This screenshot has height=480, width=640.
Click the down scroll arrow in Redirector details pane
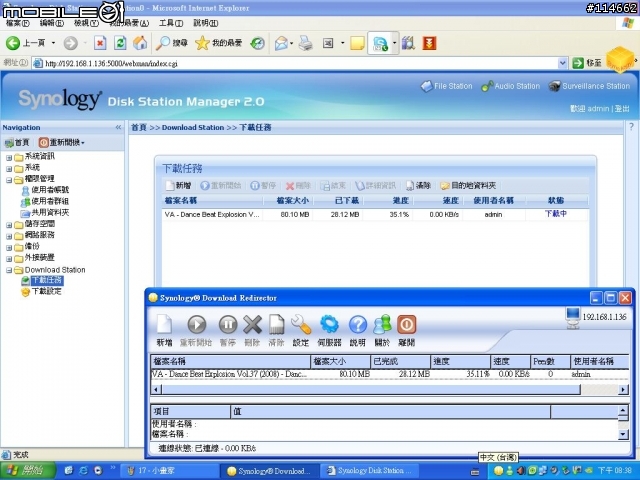623,435
